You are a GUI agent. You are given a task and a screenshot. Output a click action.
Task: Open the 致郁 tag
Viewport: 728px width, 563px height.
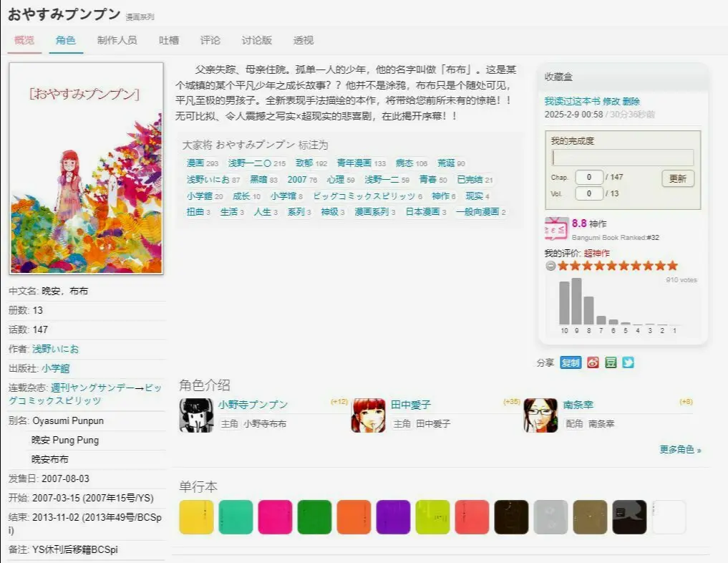[304, 163]
